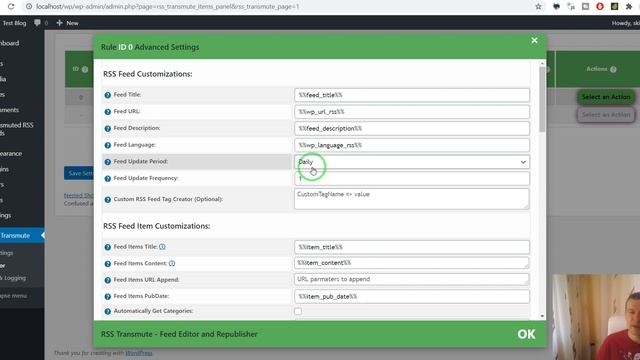Screen dimensions: 640x360
Task: Click help icon next to Feed URL
Action: coord(108,112)
